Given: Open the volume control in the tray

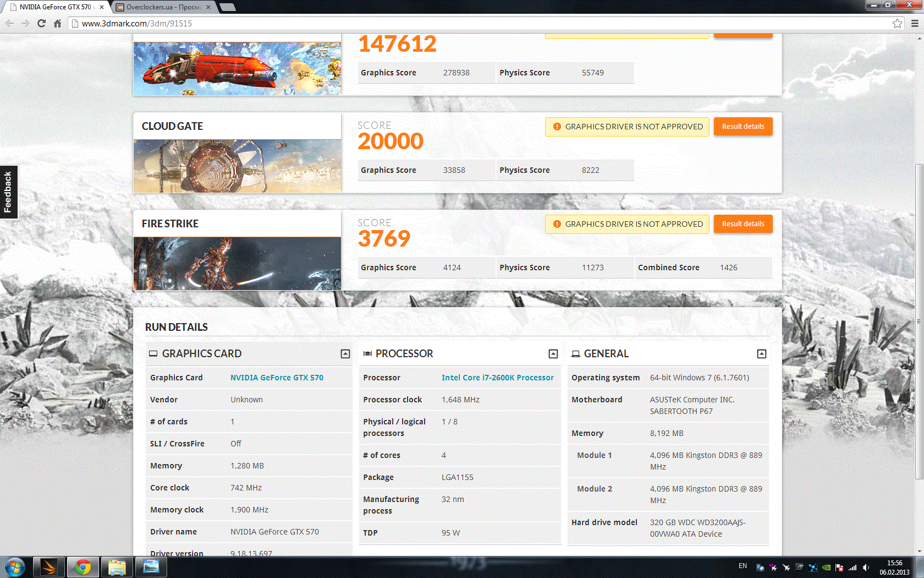Looking at the screenshot, I should pos(866,568).
